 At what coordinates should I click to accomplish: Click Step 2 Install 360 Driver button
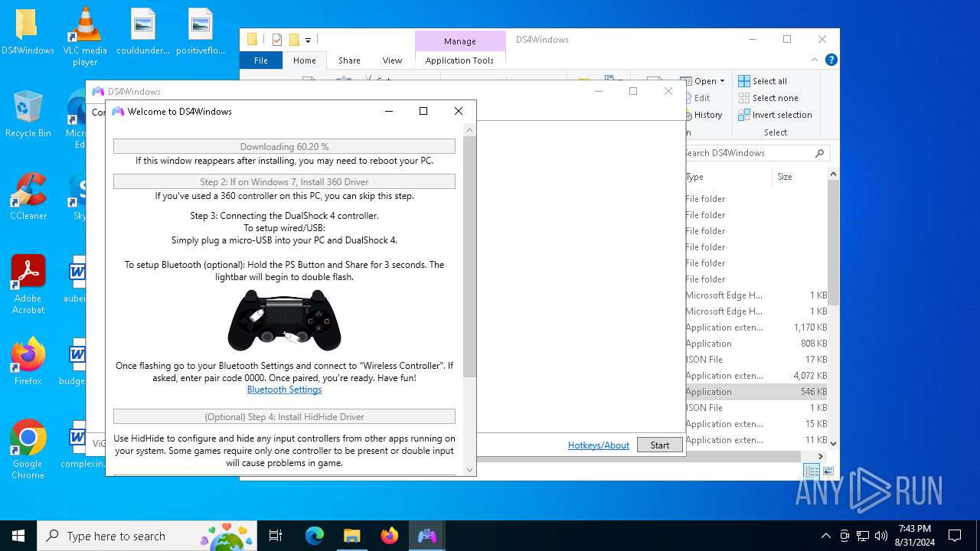pyautogui.click(x=284, y=181)
